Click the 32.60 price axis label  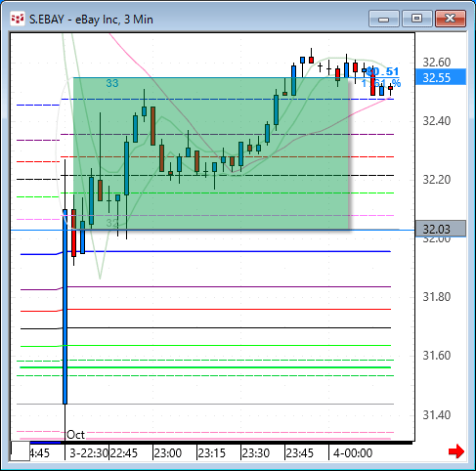click(436, 62)
